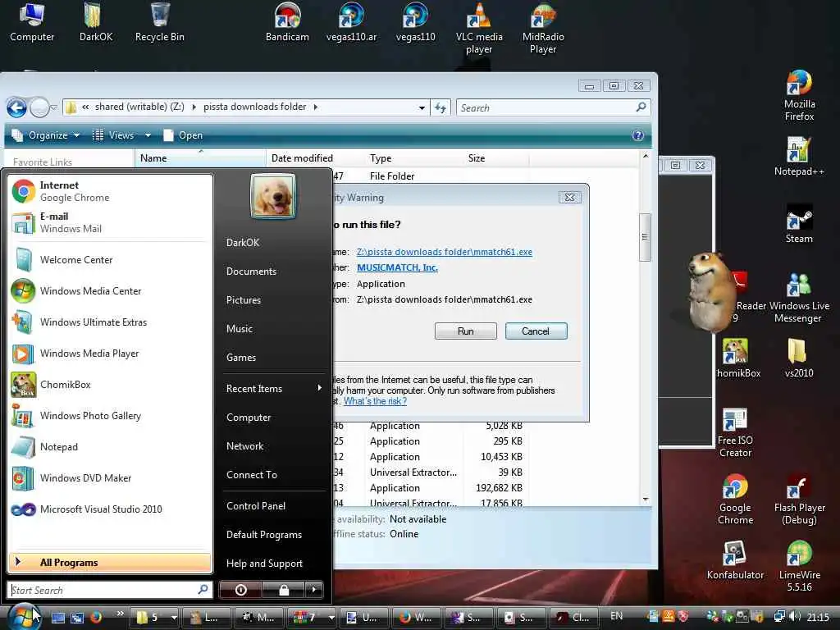
Task: Open Google Chrome from Start menu
Action: [x=109, y=191]
